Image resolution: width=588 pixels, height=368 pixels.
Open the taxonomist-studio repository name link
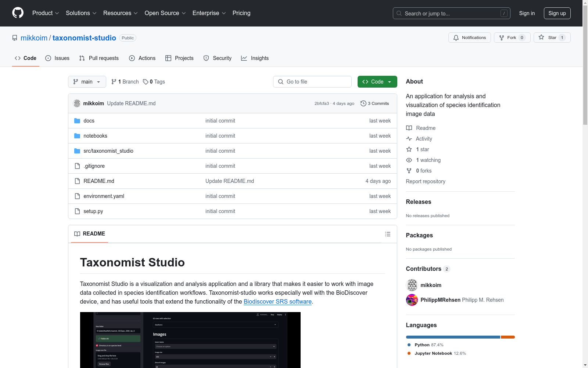tap(84, 38)
